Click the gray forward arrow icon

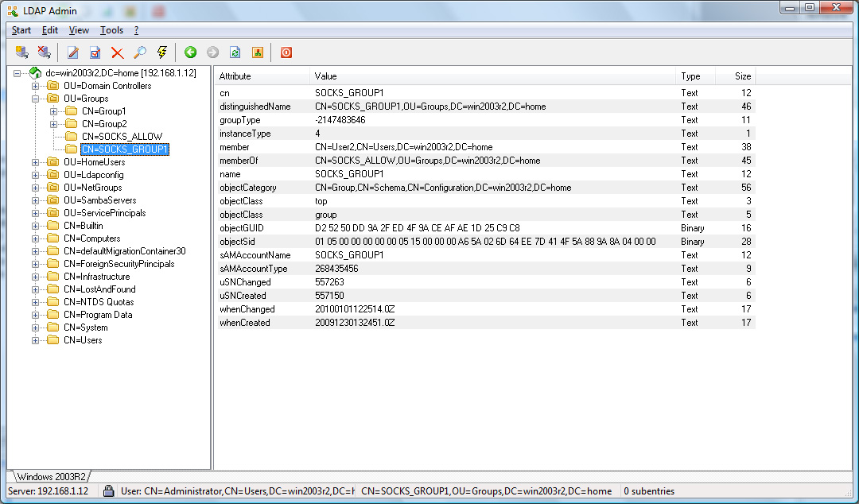click(212, 52)
